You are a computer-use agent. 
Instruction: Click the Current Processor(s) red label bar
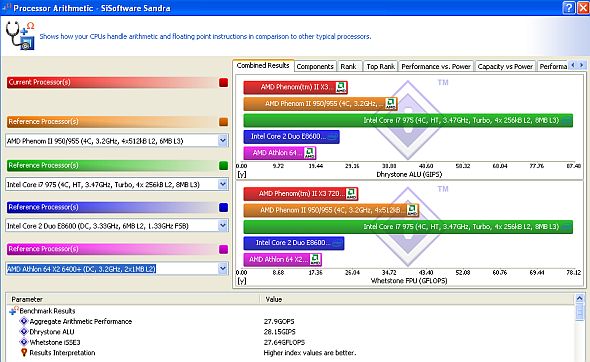coord(112,82)
